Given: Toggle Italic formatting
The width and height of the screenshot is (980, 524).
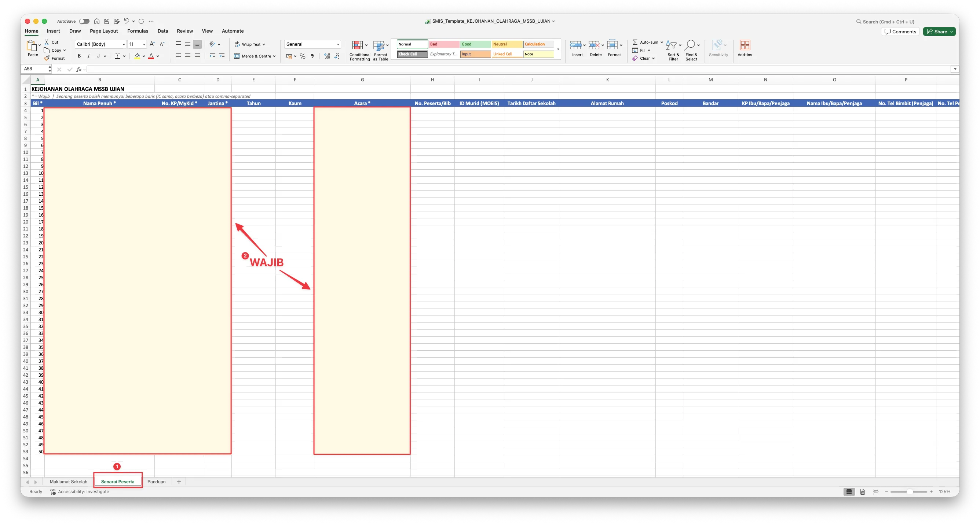Looking at the screenshot, I should pyautogui.click(x=89, y=56).
